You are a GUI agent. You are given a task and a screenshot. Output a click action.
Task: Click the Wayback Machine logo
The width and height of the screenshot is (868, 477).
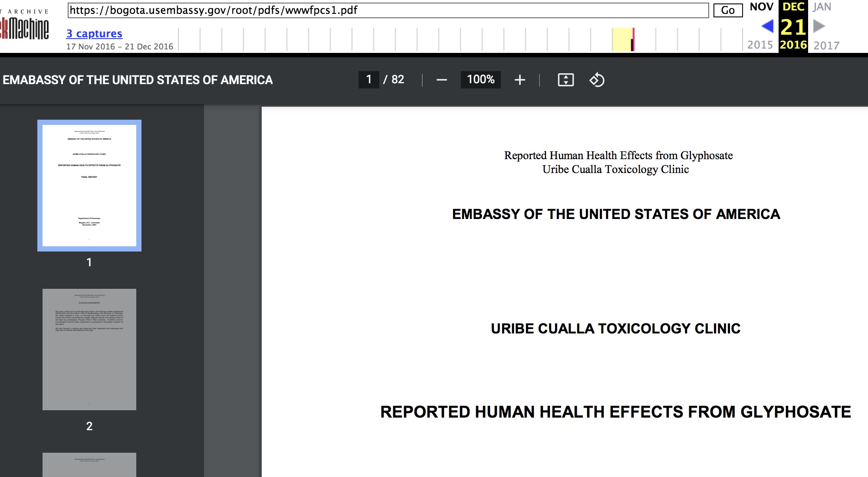point(24,26)
